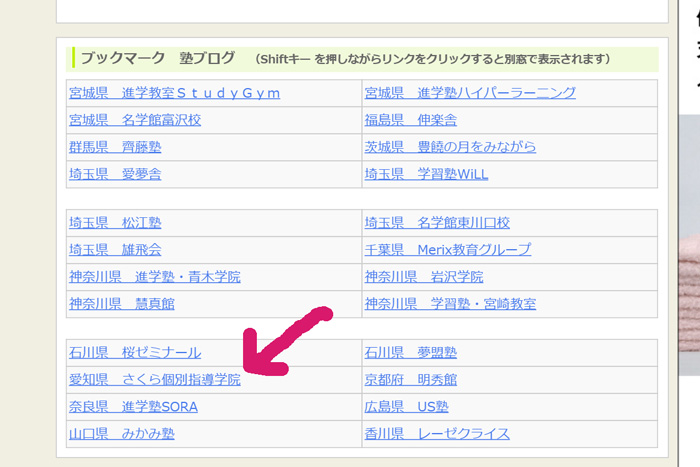The width and height of the screenshot is (700, 467).
Task: Open the 進学塾・青木学院 link
Action: 155,277
